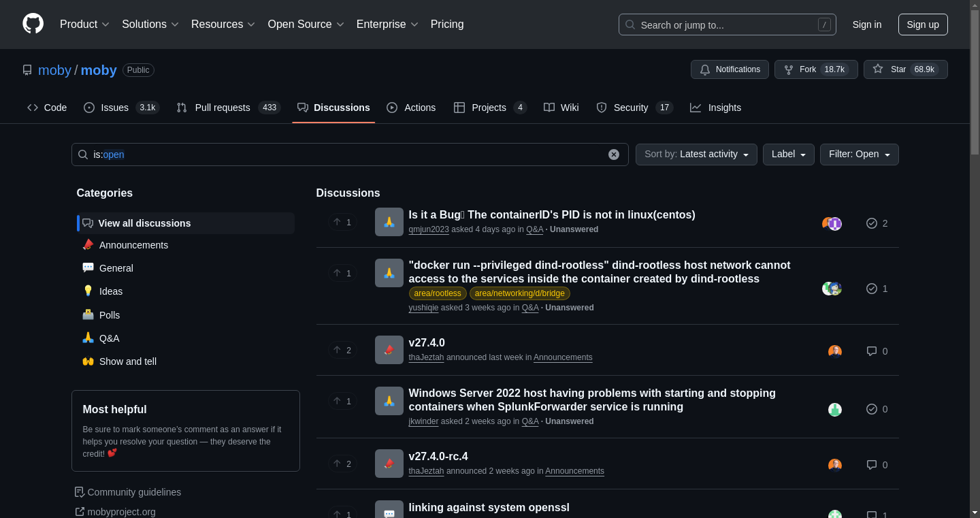Open answers count on dind-rootless discussion
Screen dimensions: 980x518
pyautogui.click(x=877, y=289)
